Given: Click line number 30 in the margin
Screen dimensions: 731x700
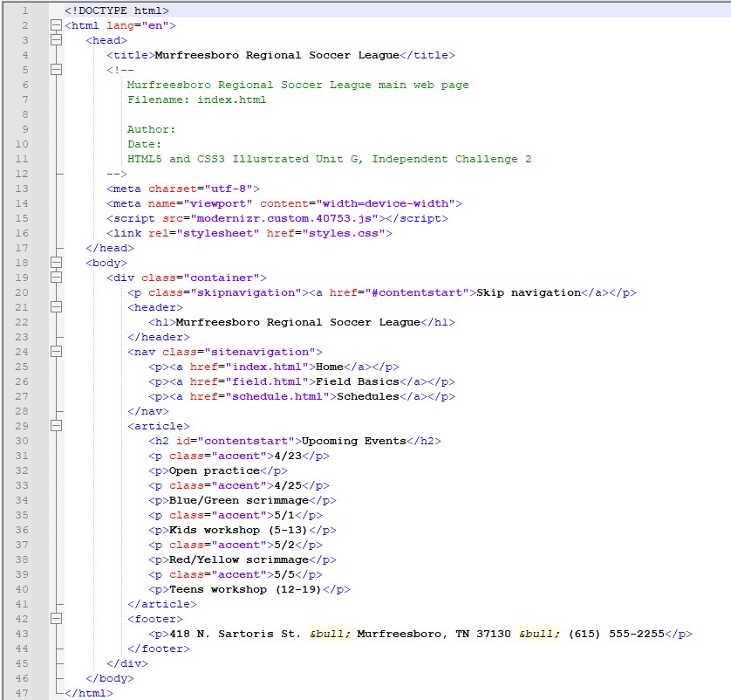Looking at the screenshot, I should pyautogui.click(x=22, y=441).
